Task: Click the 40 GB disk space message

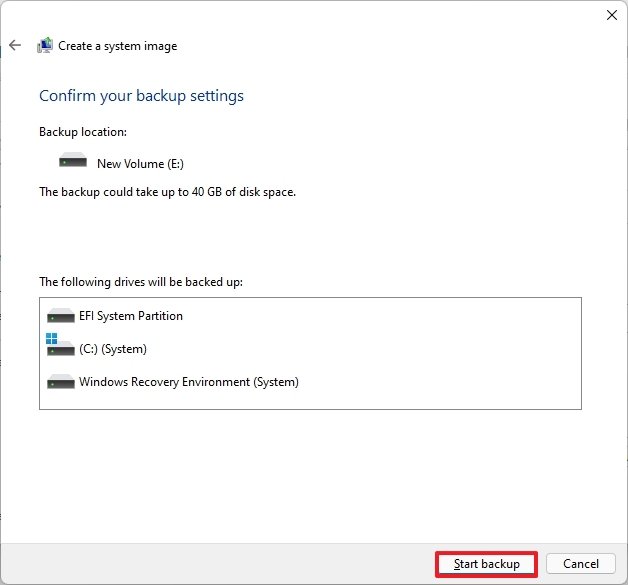Action: tap(167, 192)
